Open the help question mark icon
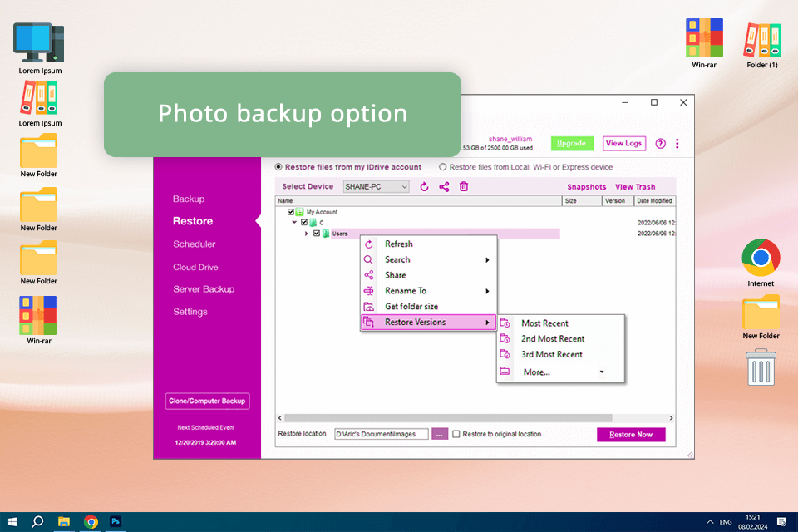 point(660,144)
